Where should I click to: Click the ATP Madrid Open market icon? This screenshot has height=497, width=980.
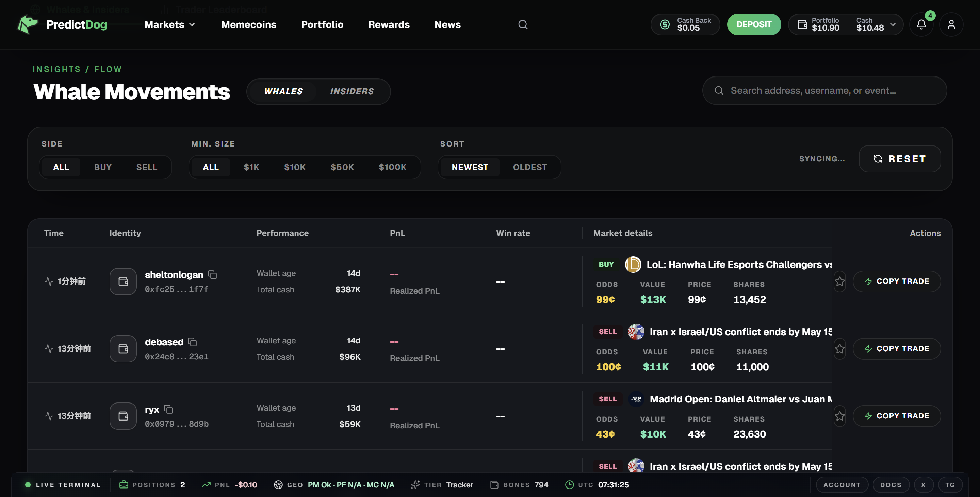click(x=636, y=399)
